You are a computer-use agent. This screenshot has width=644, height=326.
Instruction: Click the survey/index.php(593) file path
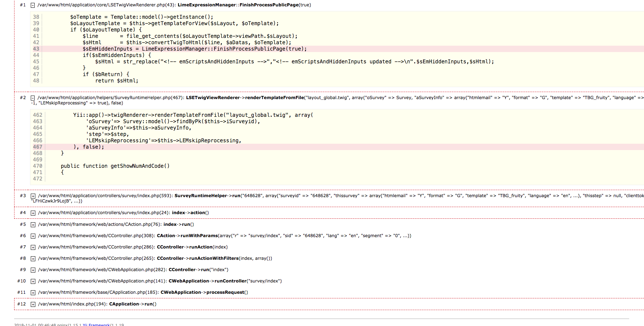[x=105, y=196]
